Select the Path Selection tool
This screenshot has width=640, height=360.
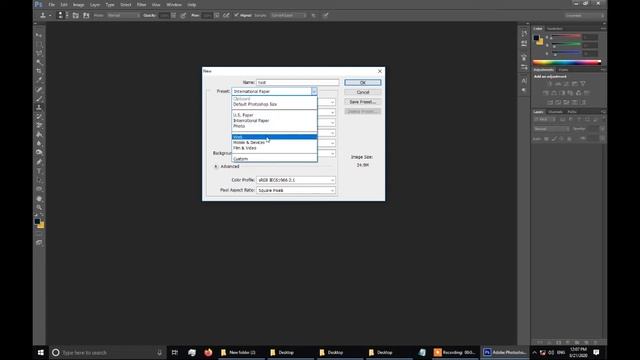39,180
